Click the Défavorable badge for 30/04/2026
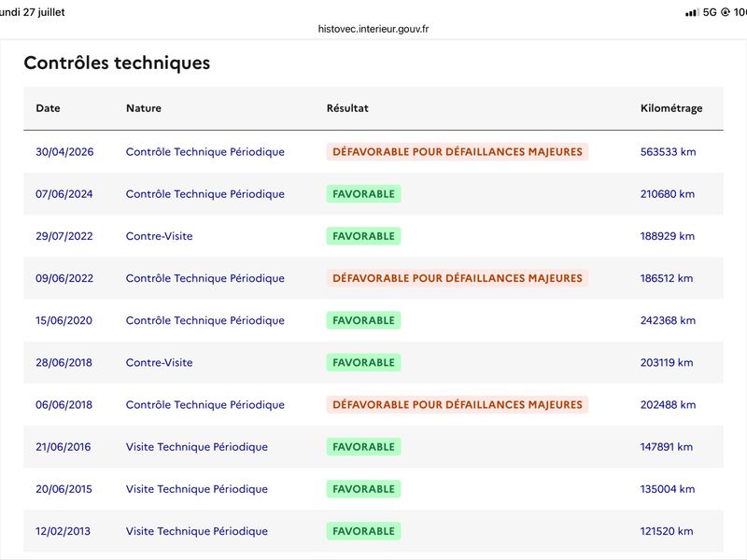 (x=458, y=152)
